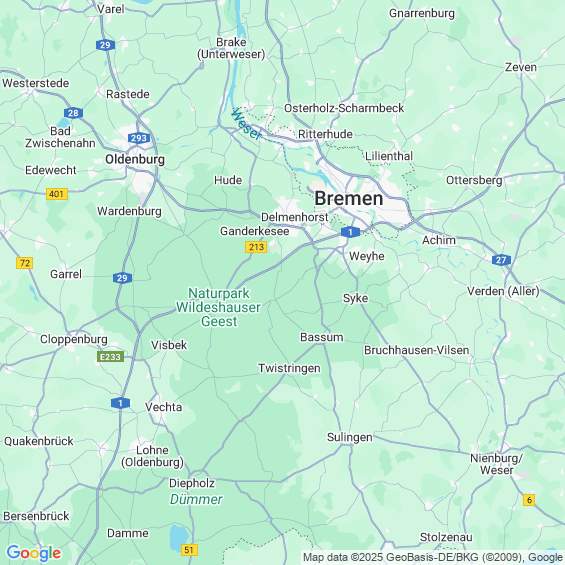Image resolution: width=565 pixels, height=565 pixels.
Task: Click the green E233 route shield
Action: click(x=111, y=357)
